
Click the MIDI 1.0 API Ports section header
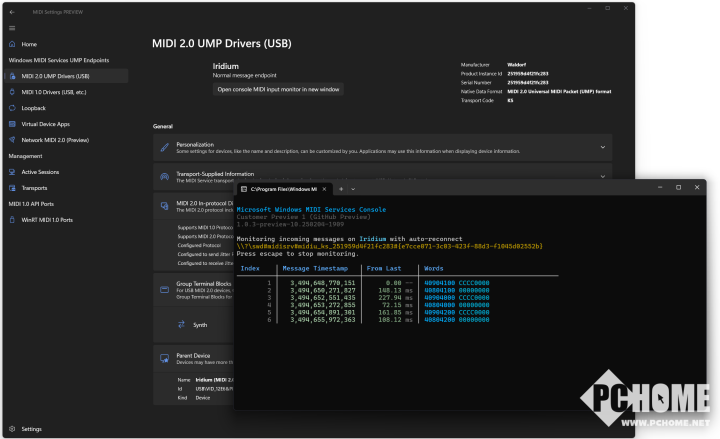[31, 204]
